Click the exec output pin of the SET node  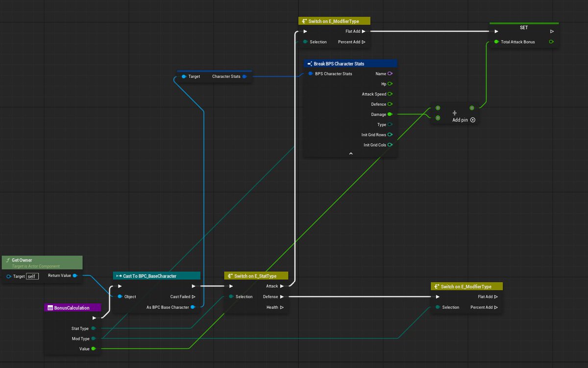(552, 31)
